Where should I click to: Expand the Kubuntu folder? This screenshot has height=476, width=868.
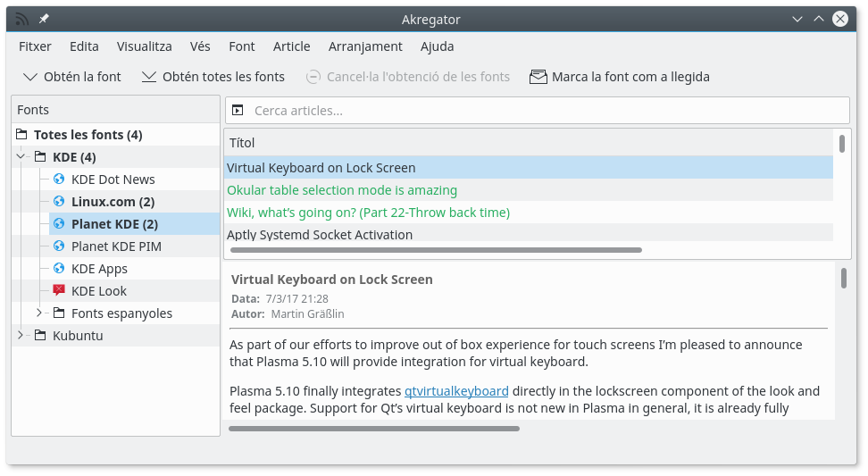pyautogui.click(x=21, y=336)
